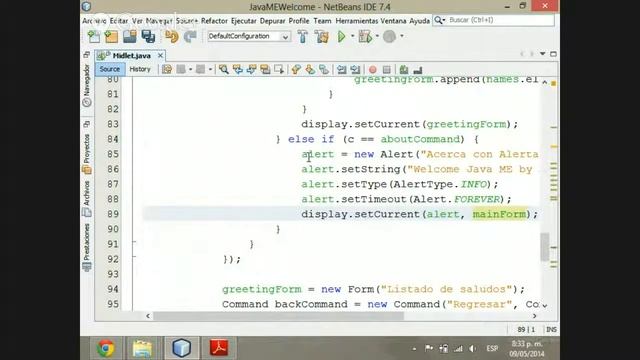Image resolution: width=640 pixels, height=360 pixels.
Task: Open the Ejecutar menu
Action: pos(244,21)
